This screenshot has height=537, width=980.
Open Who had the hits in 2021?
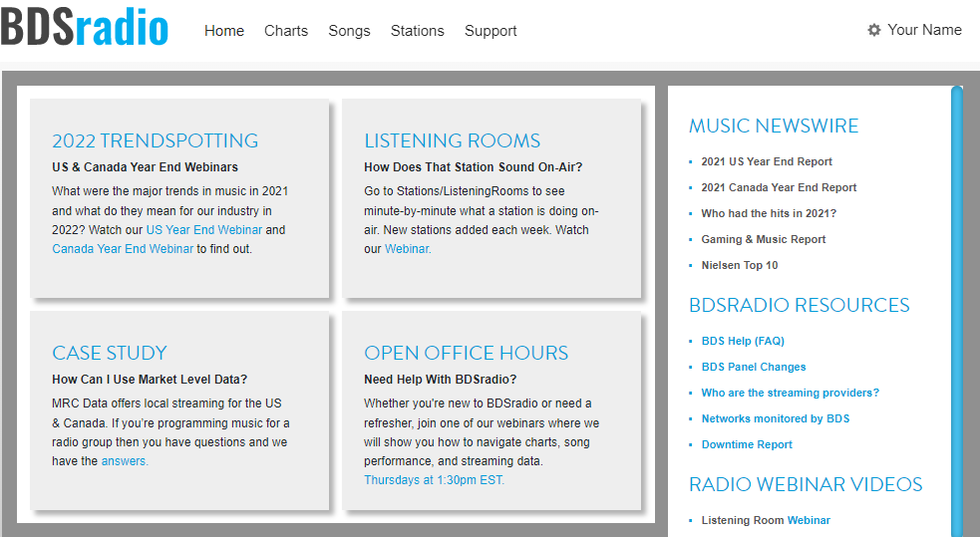[x=769, y=213]
